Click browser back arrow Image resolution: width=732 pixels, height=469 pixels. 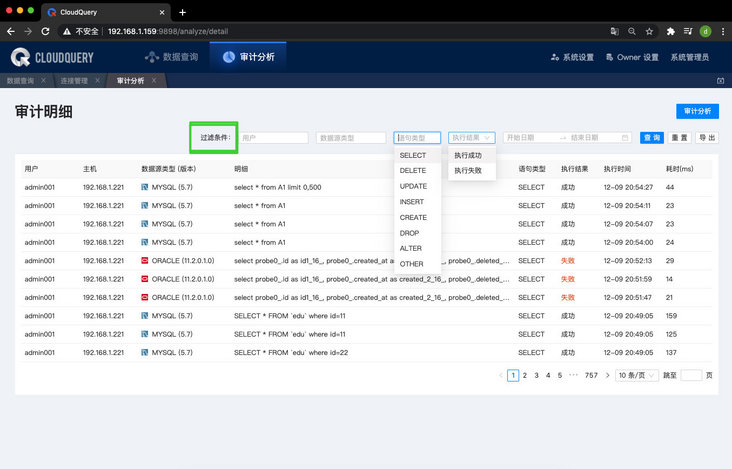11,31
